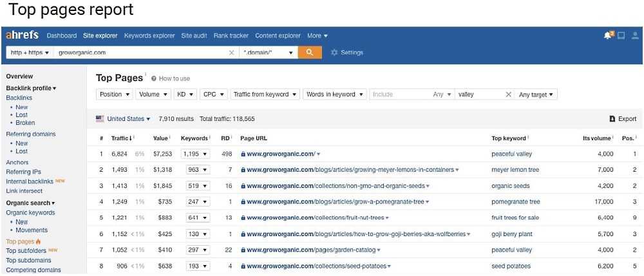
Task: Open the Any target dropdown
Action: [x=536, y=95]
